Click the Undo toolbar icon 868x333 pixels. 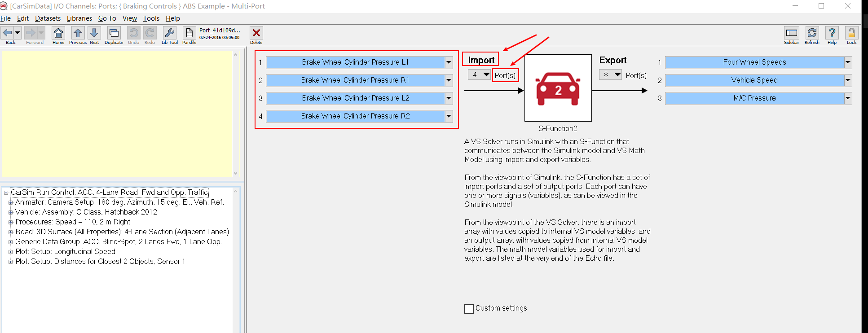tap(133, 33)
